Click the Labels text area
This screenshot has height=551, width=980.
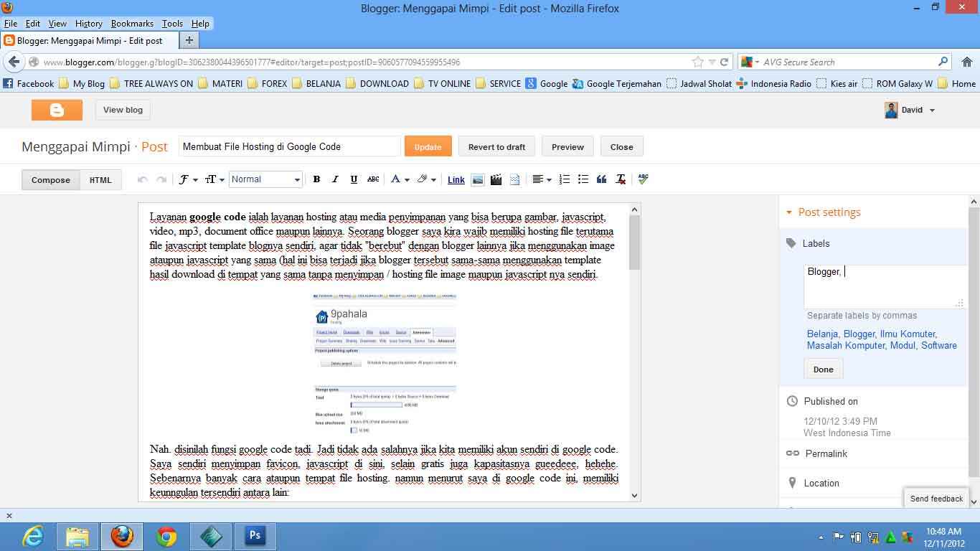coord(885,286)
